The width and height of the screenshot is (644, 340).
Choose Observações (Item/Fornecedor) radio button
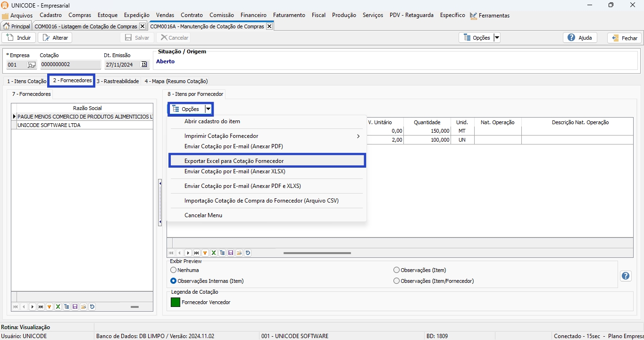pos(396,281)
